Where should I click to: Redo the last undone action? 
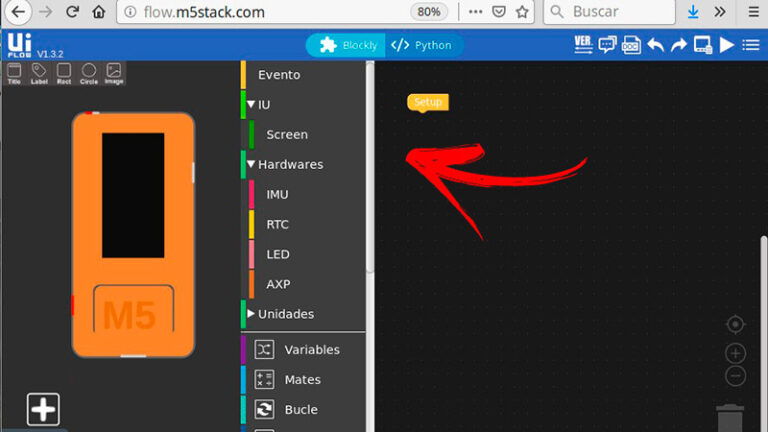[x=679, y=45]
